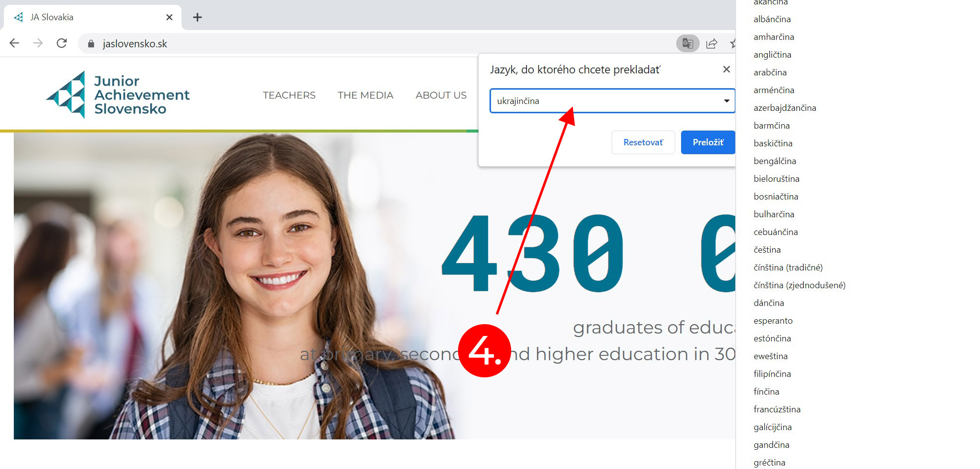Click the bookmark star icon
This screenshot has height=469, width=980.
[734, 43]
